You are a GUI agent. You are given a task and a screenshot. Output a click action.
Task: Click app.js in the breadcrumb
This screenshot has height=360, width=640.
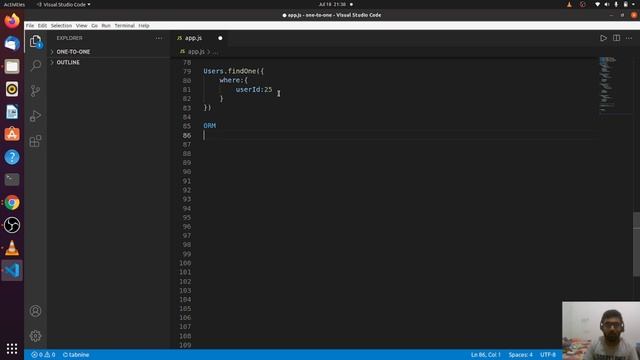pyautogui.click(x=196, y=52)
